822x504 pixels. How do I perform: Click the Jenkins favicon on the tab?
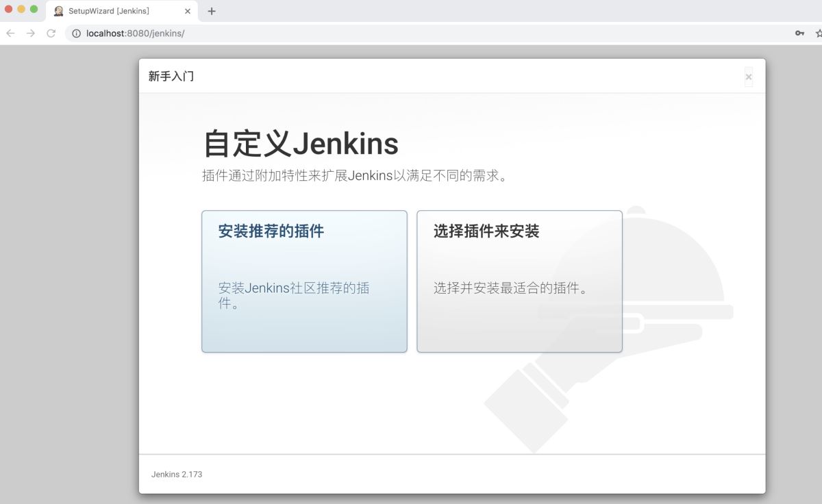[59, 11]
